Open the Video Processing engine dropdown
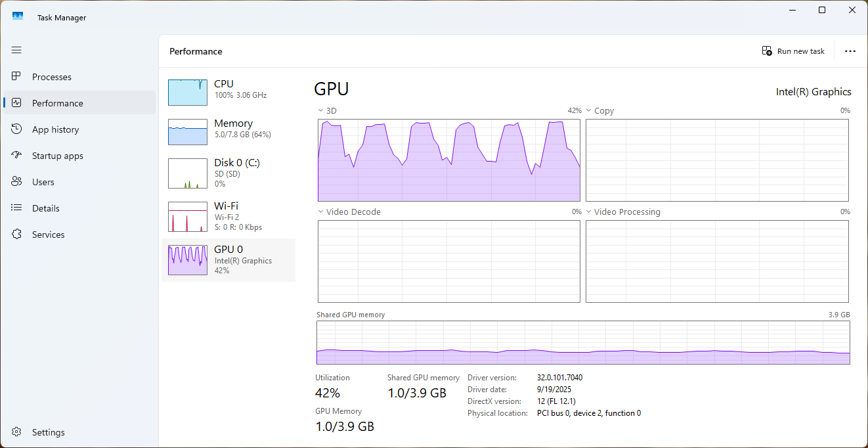 [589, 212]
